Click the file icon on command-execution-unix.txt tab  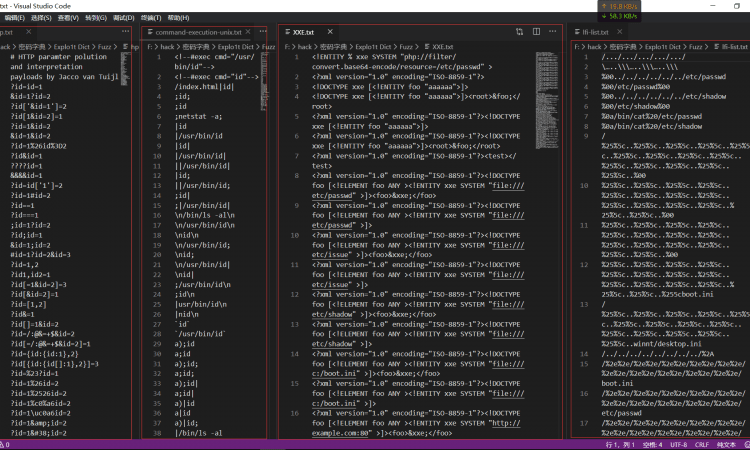150,32
